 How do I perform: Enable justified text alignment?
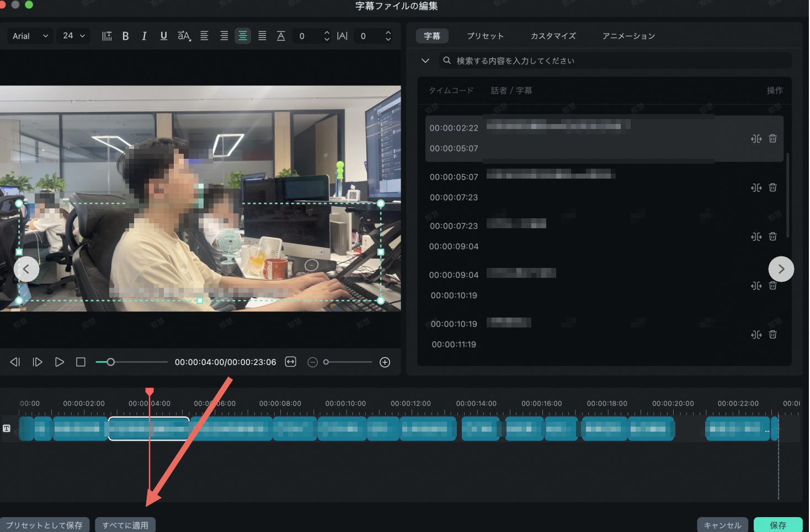click(x=262, y=36)
